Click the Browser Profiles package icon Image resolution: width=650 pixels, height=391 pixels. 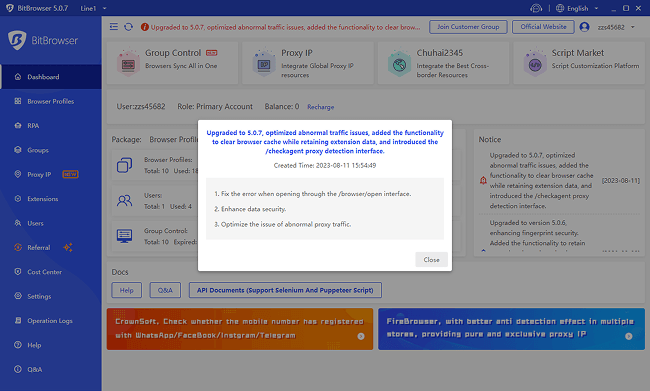[124, 165]
